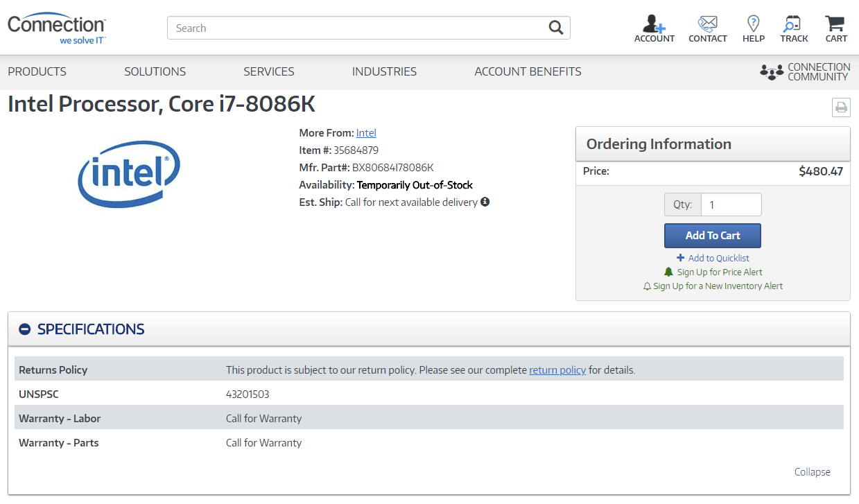Open Help via the question mark icon
Image resolution: width=859 pixels, height=504 pixels.
pyautogui.click(x=753, y=24)
